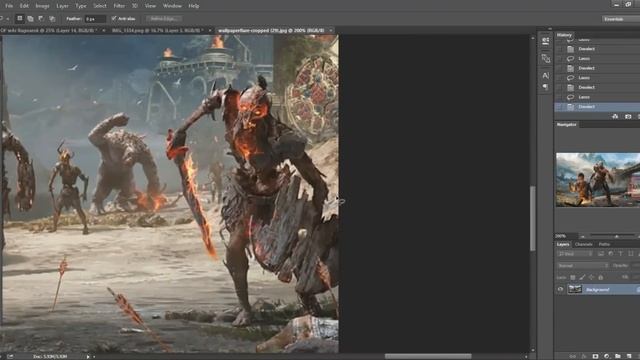Viewport: 640px width, 360px height.
Task: Filter layers by adjustment layer icon
Action: click(611, 254)
